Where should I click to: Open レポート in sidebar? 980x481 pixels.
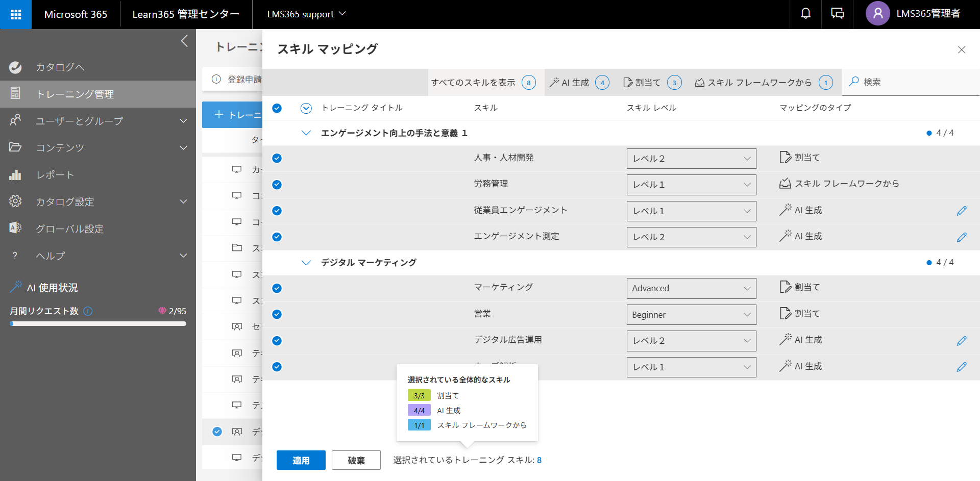(x=98, y=175)
